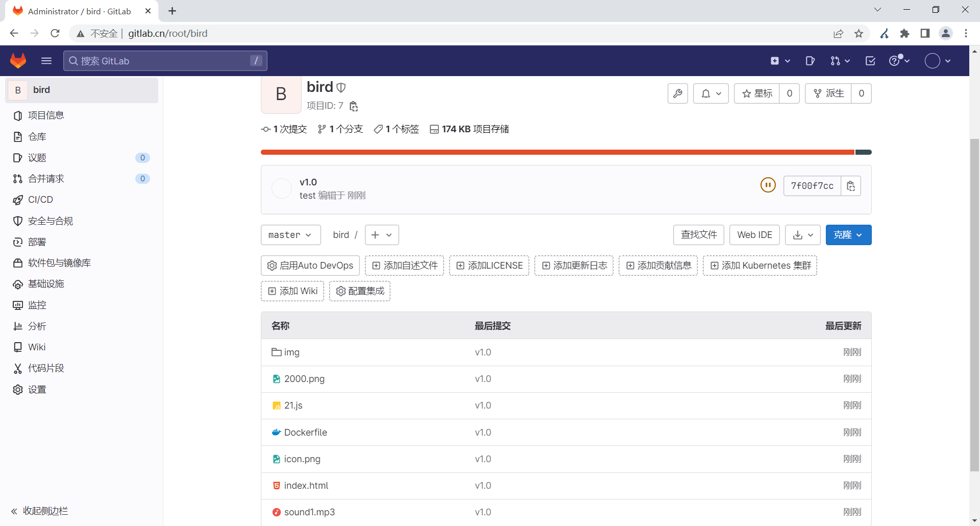Click the 搜索 GitLab search field

tap(165, 61)
